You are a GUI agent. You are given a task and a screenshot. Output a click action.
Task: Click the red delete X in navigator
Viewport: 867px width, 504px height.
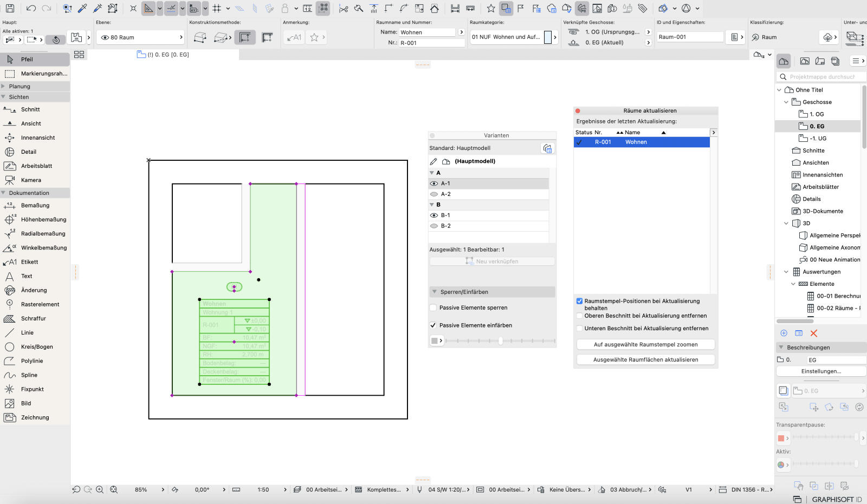[813, 333]
